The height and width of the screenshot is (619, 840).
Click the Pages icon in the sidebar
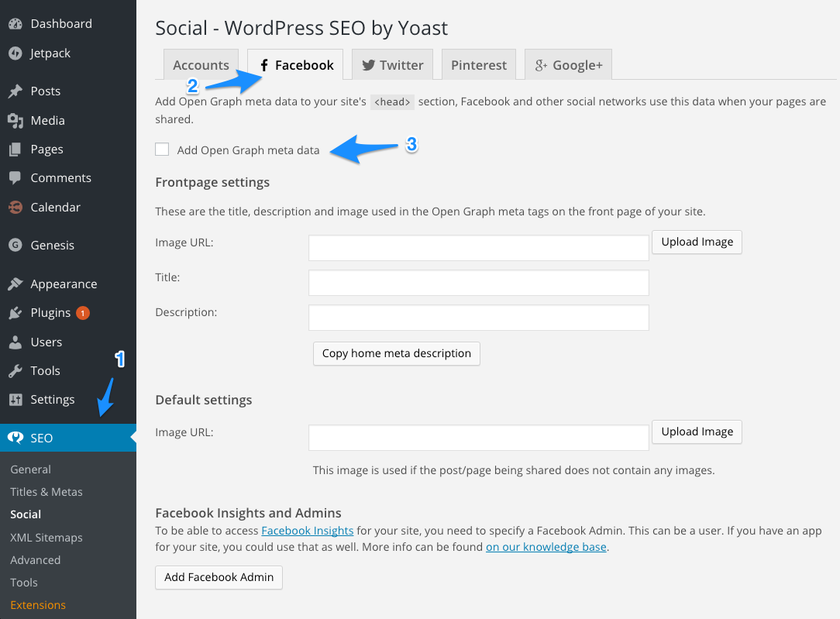[15, 150]
